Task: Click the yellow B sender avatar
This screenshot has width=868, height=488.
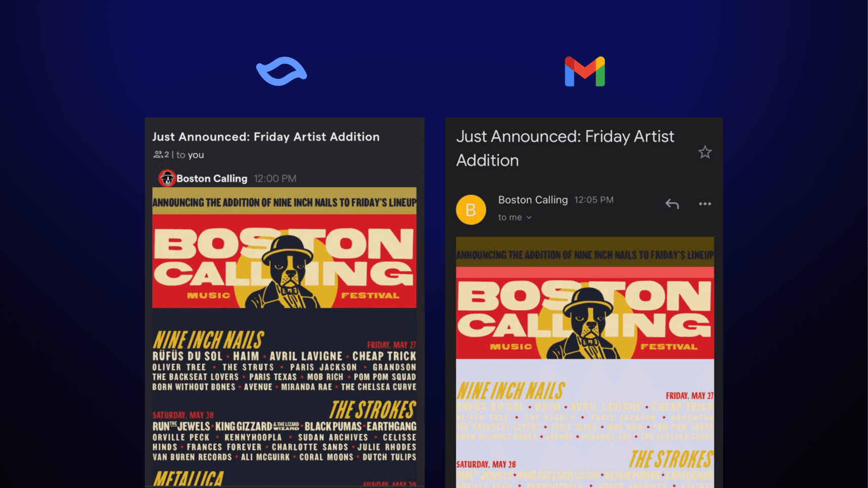Action: point(471,210)
